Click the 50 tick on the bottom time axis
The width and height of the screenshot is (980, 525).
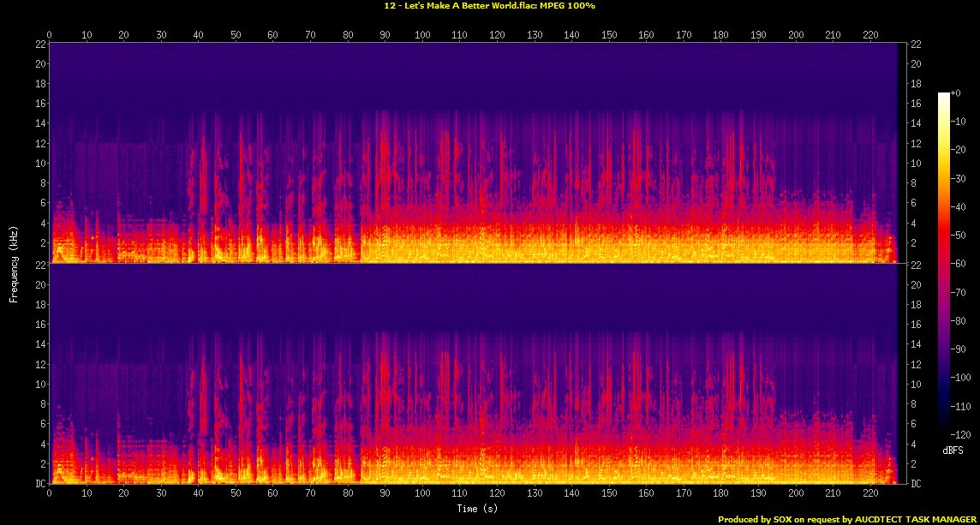pyautogui.click(x=236, y=494)
